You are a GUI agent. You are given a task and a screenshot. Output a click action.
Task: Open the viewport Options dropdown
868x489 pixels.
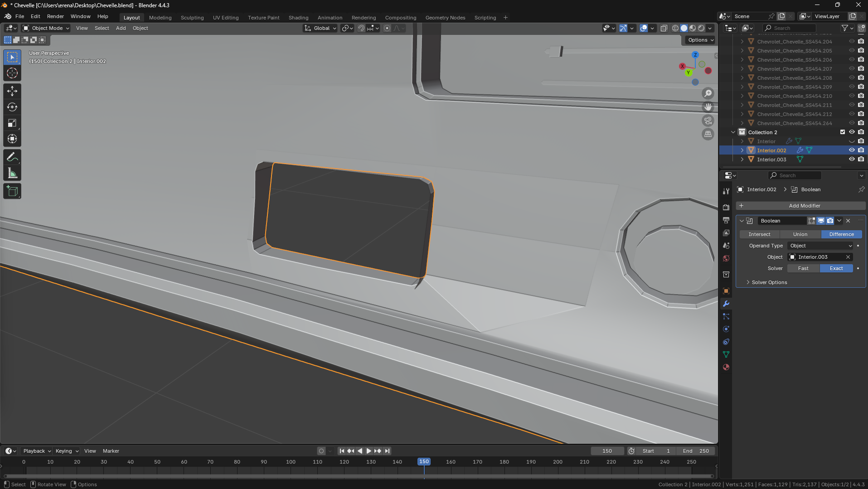point(701,40)
